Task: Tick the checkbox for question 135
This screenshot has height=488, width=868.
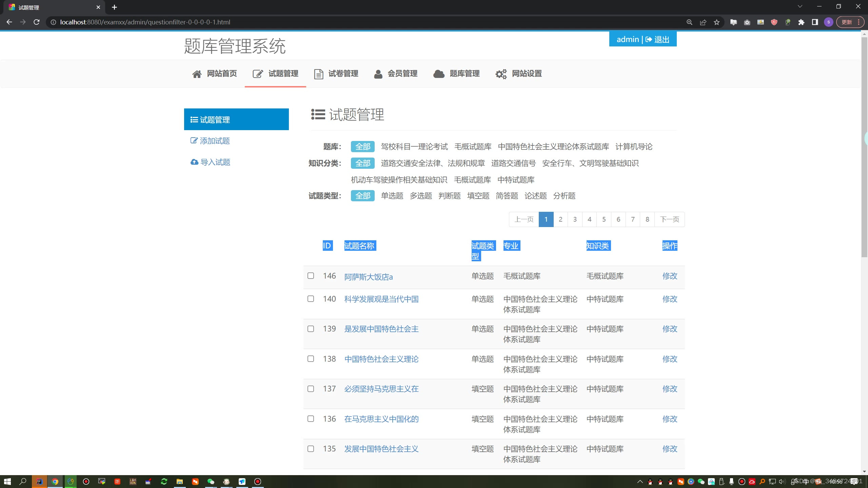Action: (x=311, y=448)
